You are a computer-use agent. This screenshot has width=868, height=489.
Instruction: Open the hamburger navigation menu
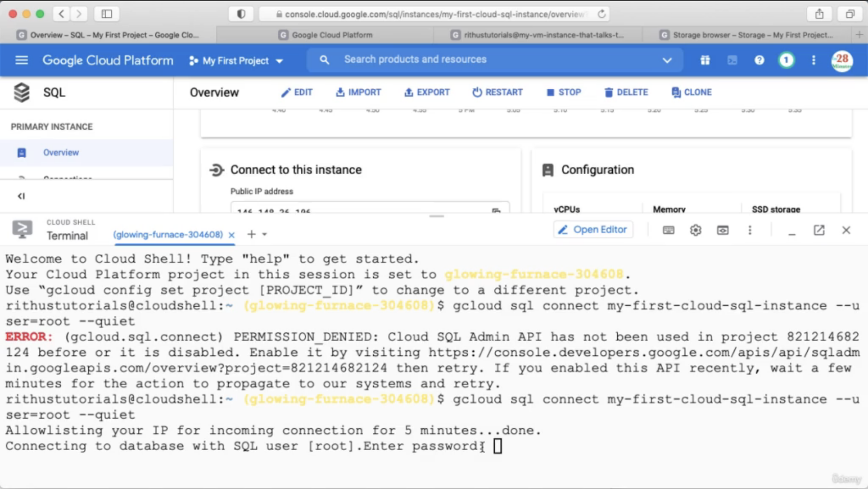coord(21,60)
